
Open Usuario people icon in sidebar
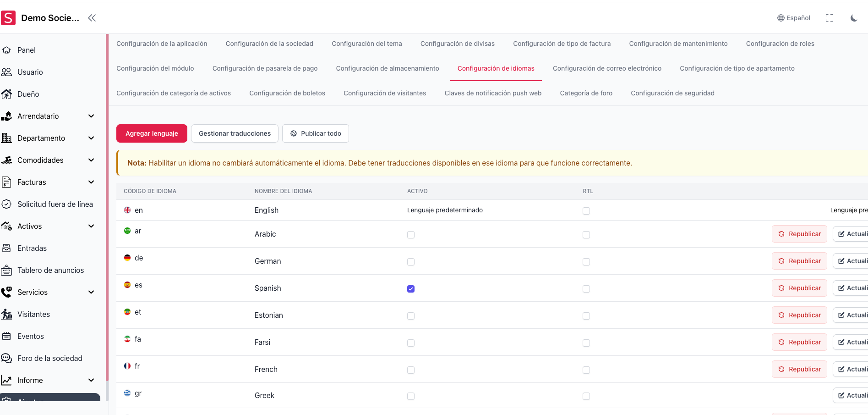coord(7,72)
